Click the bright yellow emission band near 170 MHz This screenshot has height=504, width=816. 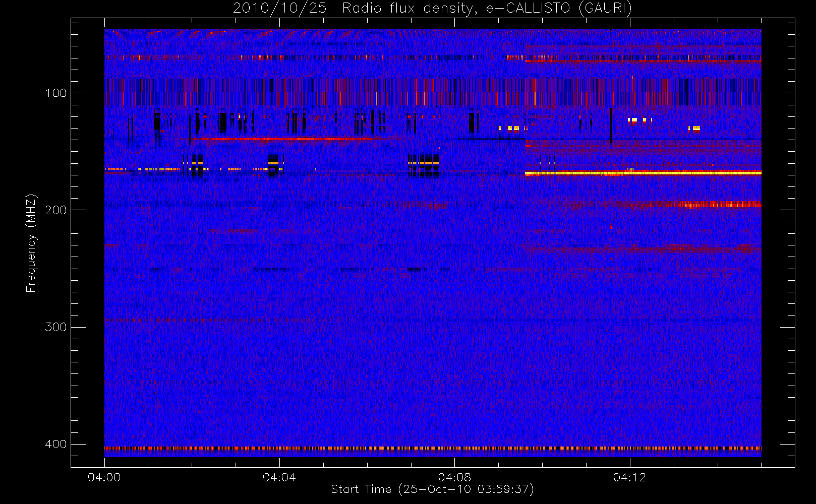(643, 173)
